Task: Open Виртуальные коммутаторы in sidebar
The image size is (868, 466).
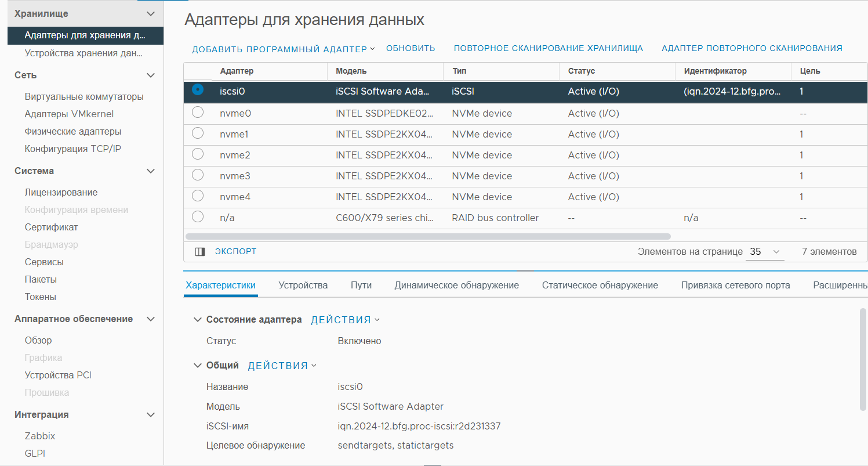Action: [x=84, y=97]
